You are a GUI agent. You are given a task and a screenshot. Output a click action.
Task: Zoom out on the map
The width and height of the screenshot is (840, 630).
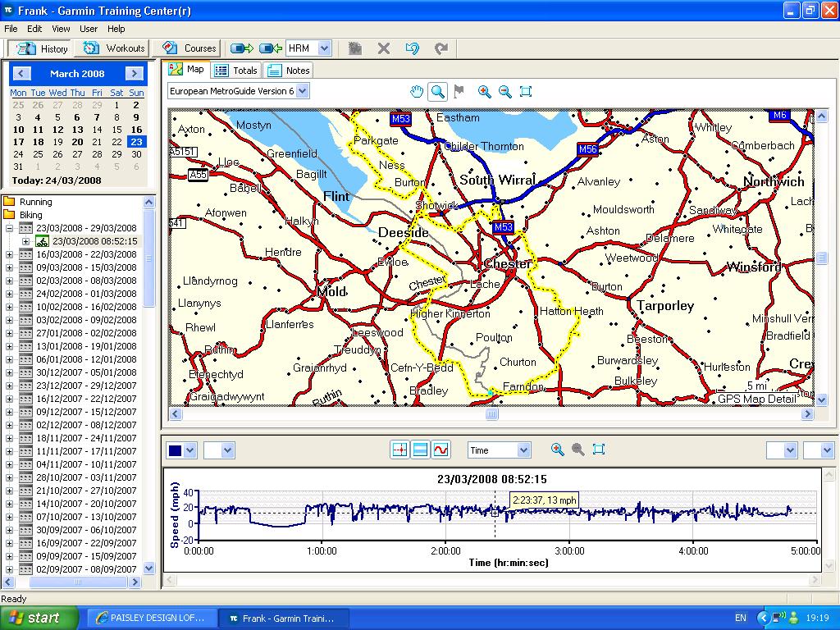[505, 92]
